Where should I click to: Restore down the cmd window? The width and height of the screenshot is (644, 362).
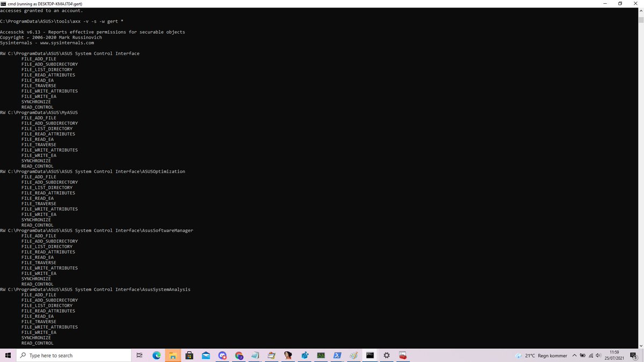point(621,3)
